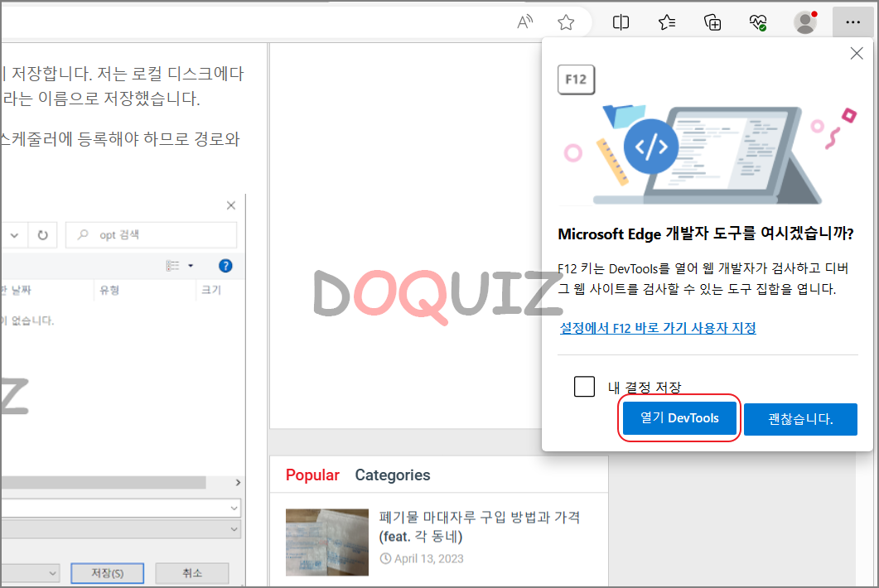This screenshot has width=879, height=588.
Task: Expand the address path dropdown in save dialog
Action: [x=15, y=235]
